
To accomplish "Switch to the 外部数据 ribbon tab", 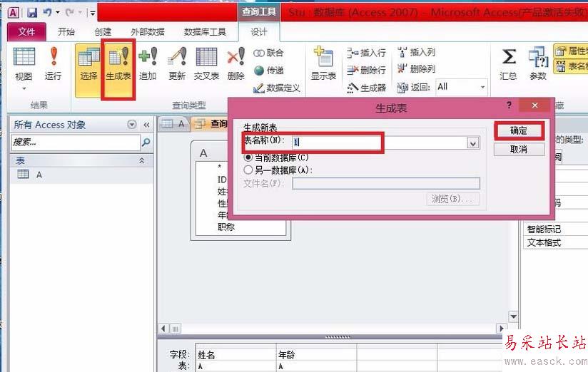I will [148, 32].
